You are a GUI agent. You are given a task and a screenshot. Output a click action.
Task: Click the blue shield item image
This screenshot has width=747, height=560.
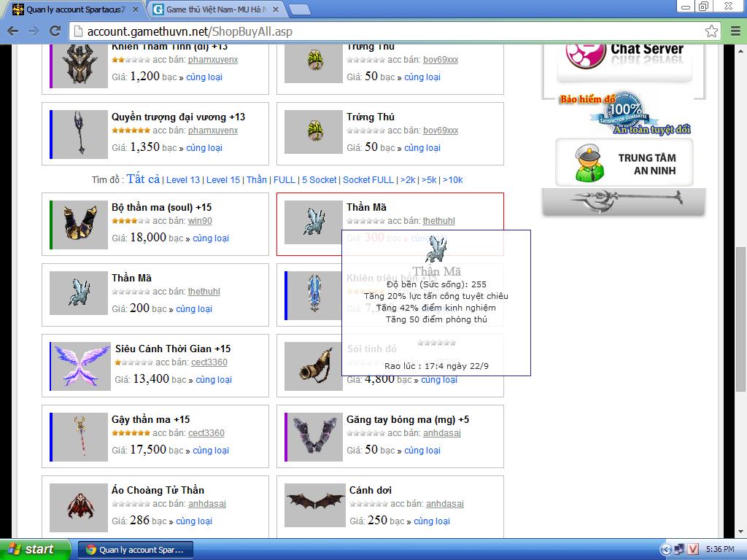(x=314, y=296)
